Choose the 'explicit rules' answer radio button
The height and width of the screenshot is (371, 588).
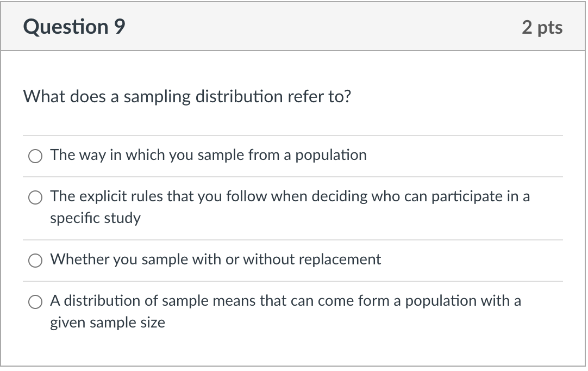(35, 197)
